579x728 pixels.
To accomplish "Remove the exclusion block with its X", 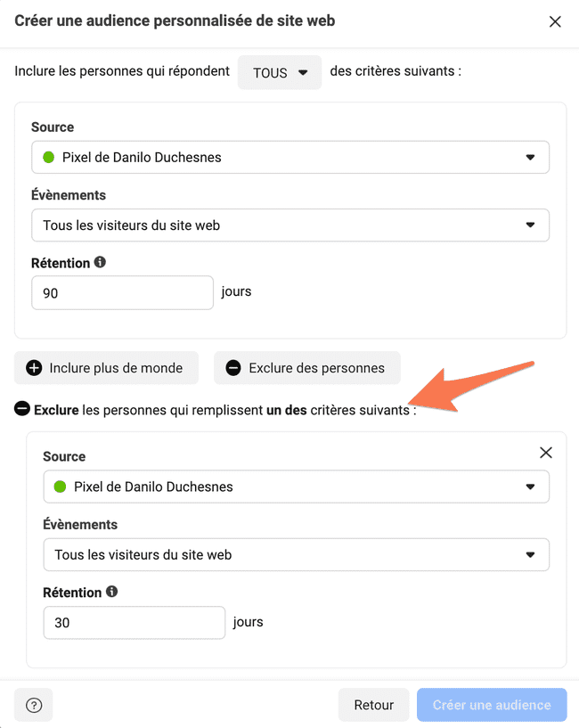I will pyautogui.click(x=545, y=453).
